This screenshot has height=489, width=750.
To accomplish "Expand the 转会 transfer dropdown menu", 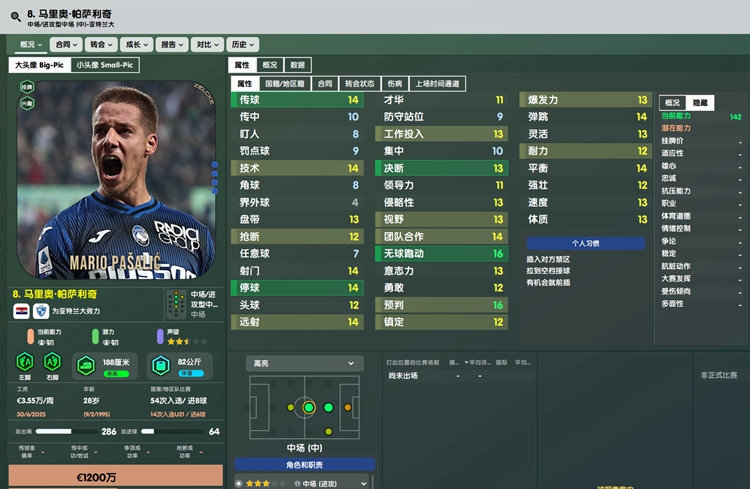I will [101, 44].
